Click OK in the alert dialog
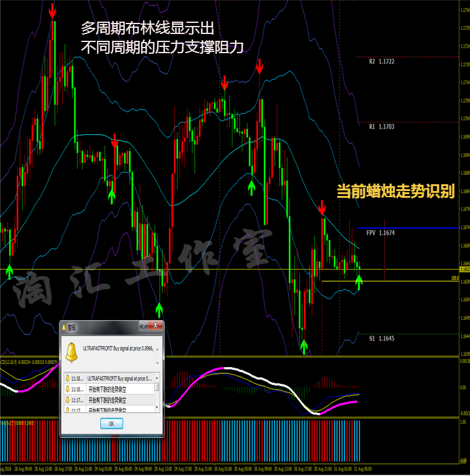 point(111,423)
